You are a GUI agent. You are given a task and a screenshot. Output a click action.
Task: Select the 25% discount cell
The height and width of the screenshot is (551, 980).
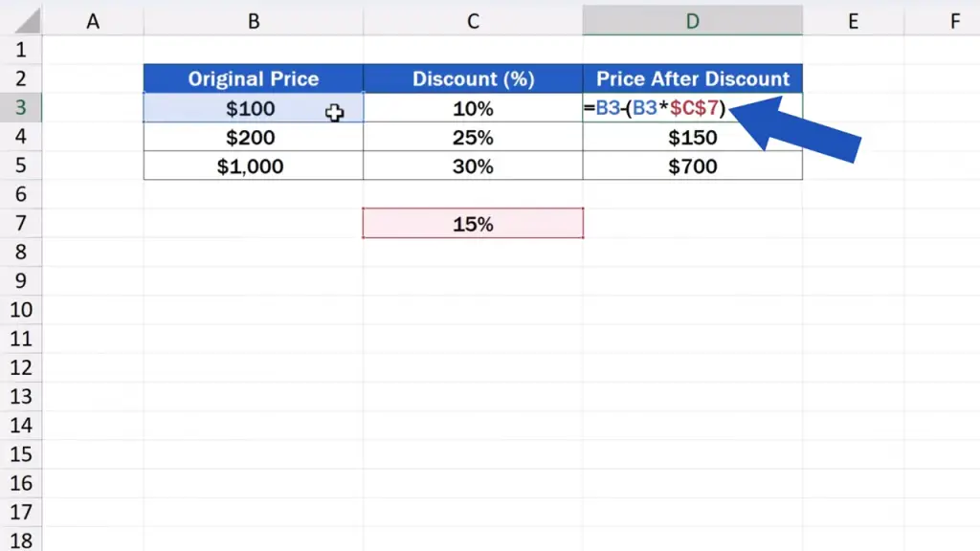[473, 138]
